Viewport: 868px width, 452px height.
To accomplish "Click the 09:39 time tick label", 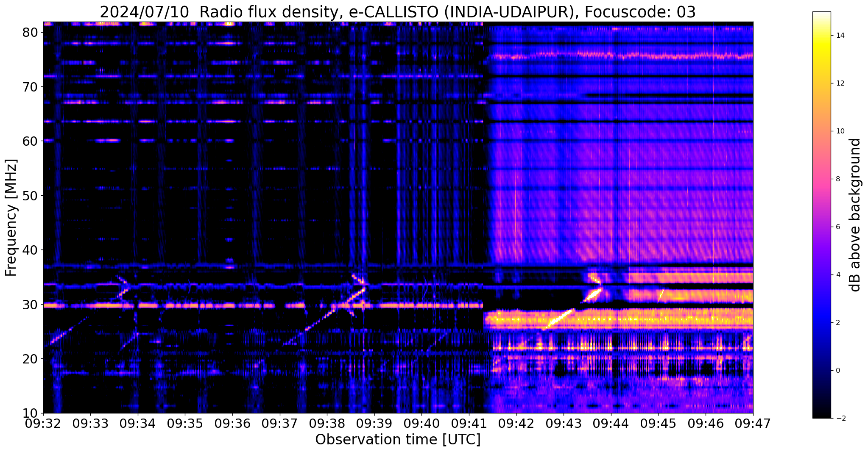I will click(374, 423).
